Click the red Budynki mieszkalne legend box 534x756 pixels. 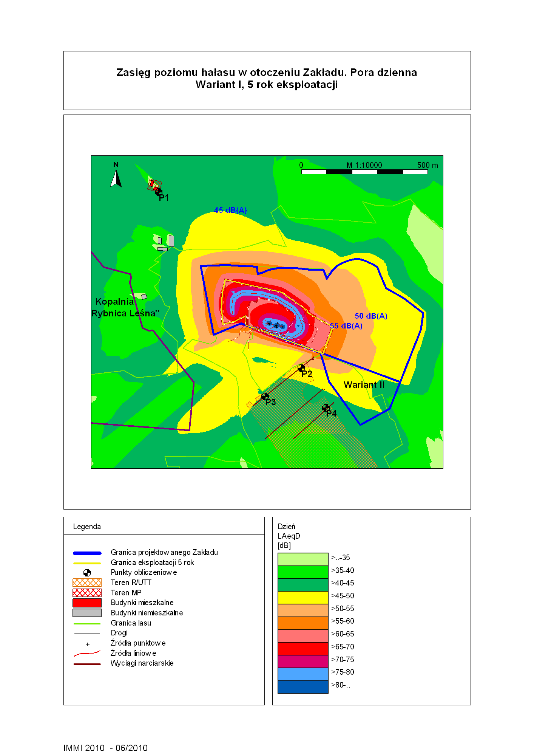point(87,603)
